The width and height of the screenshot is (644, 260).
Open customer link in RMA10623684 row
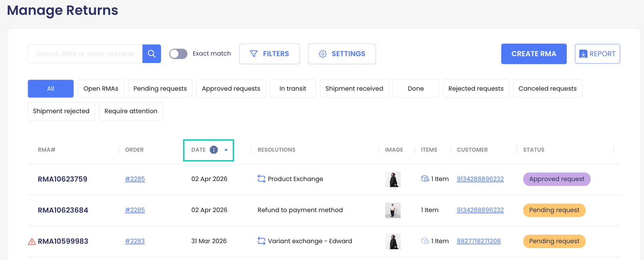pyautogui.click(x=480, y=210)
